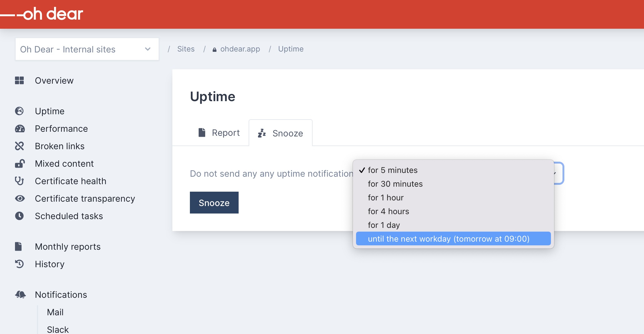Go to Mixed content page
This screenshot has height=334, width=644.
[64, 164]
